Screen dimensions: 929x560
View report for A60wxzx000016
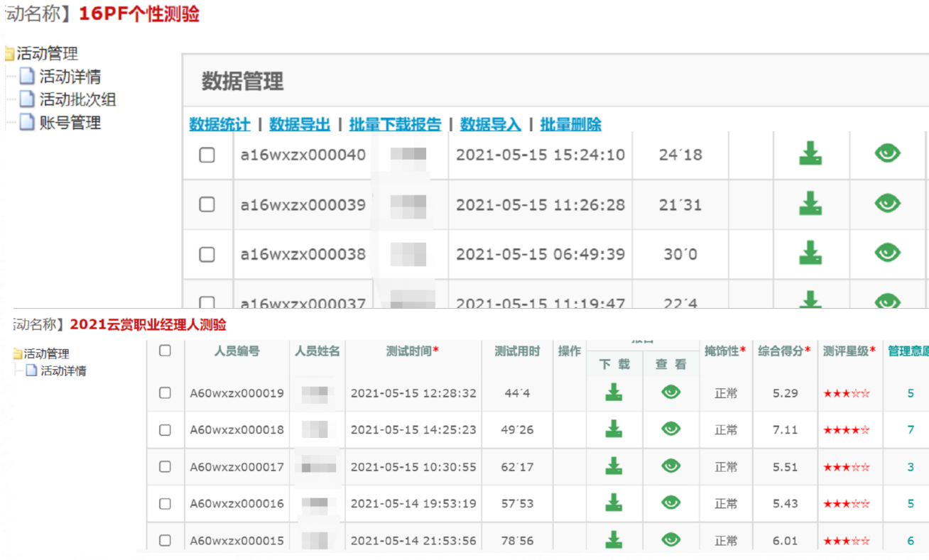click(670, 503)
